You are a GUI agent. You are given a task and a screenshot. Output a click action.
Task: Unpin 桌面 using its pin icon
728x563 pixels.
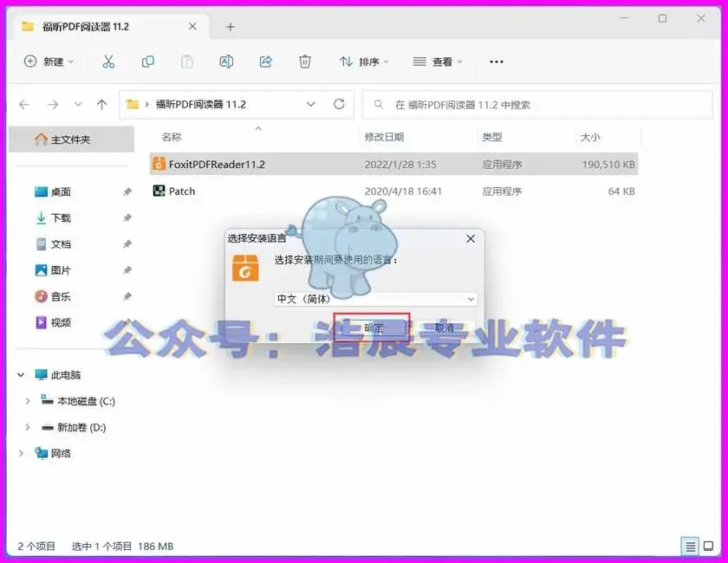127,191
